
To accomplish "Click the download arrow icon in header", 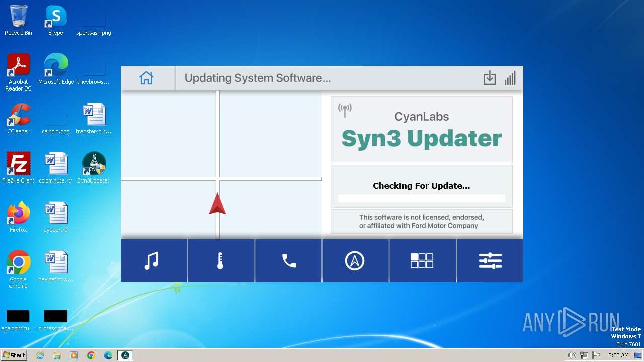I will click(490, 78).
